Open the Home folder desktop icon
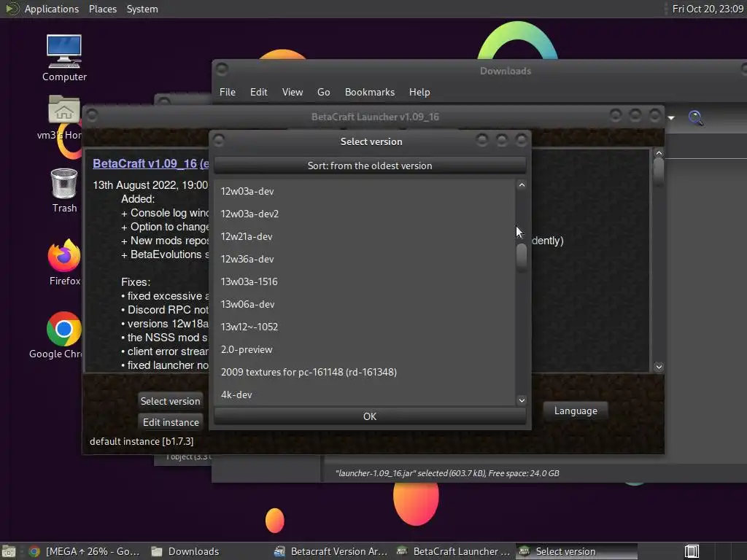 [x=64, y=117]
